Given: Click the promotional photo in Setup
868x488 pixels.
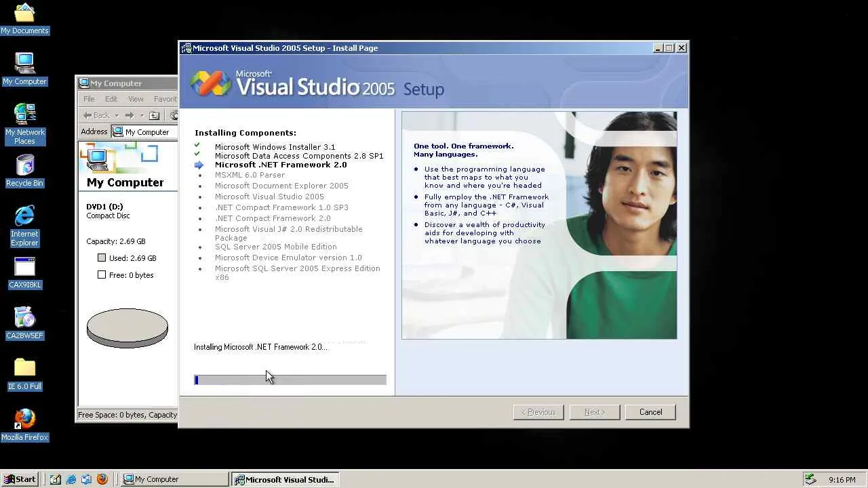Looking at the screenshot, I should (x=539, y=225).
